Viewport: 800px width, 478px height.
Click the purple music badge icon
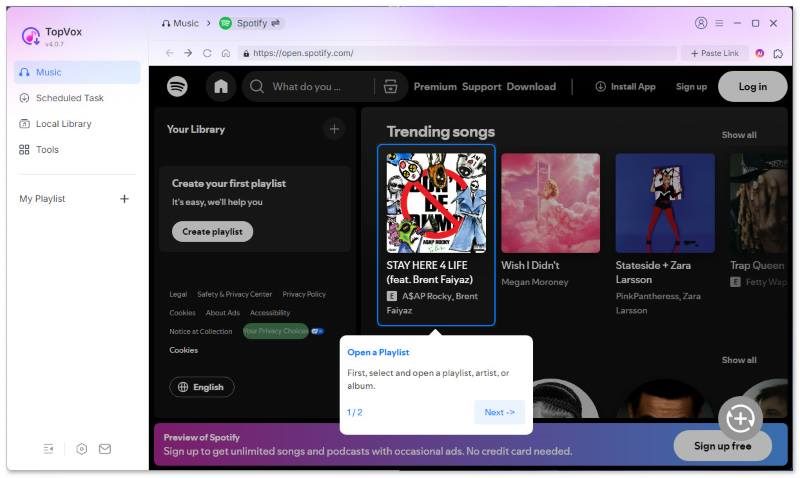(760, 53)
